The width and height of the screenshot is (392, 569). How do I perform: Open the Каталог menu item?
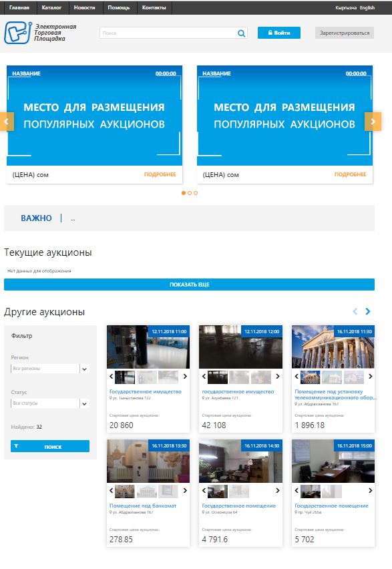pyautogui.click(x=51, y=7)
